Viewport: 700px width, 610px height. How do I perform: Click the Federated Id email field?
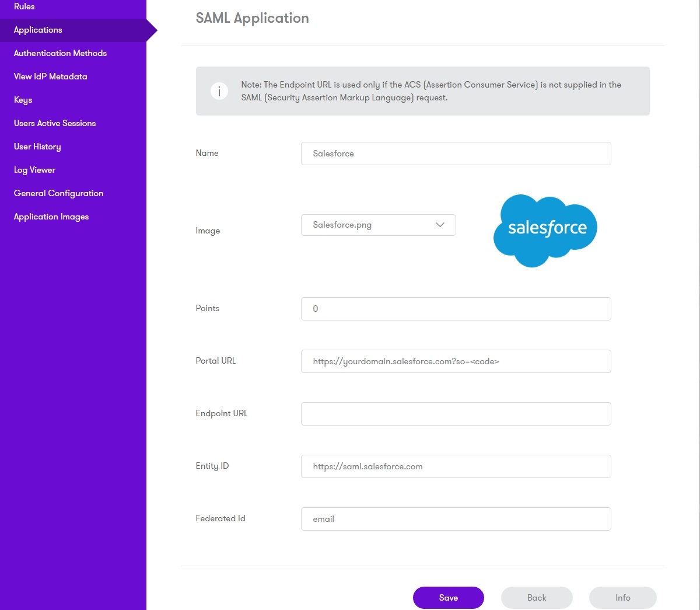[456, 518]
